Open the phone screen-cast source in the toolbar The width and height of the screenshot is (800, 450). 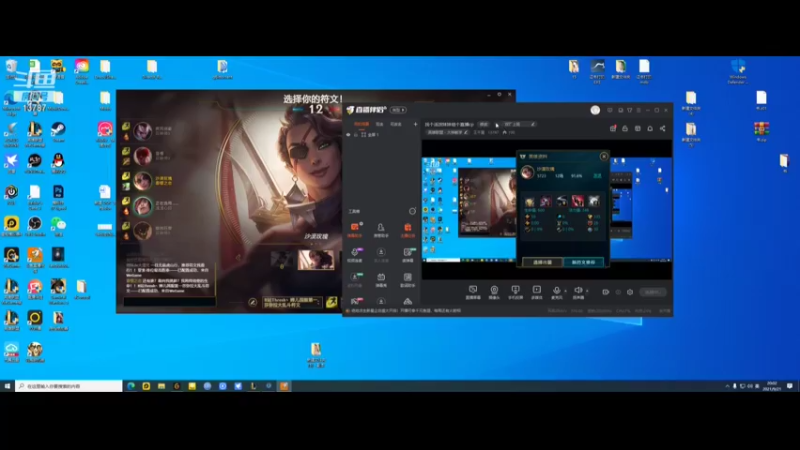pyautogui.click(x=515, y=290)
